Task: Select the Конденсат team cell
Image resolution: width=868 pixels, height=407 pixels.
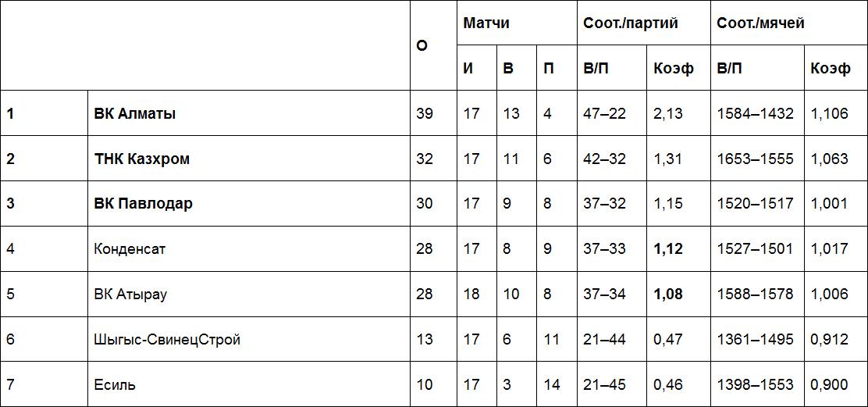Action: (130, 249)
